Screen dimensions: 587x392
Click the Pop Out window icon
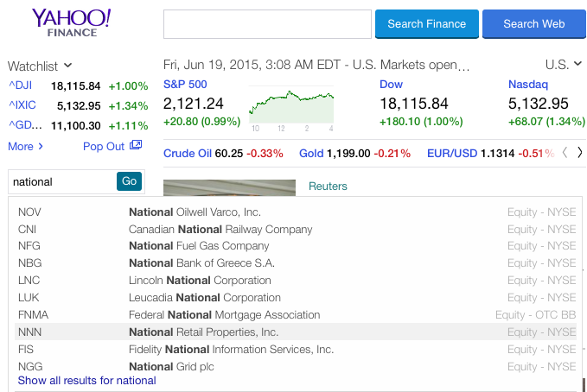pos(136,146)
